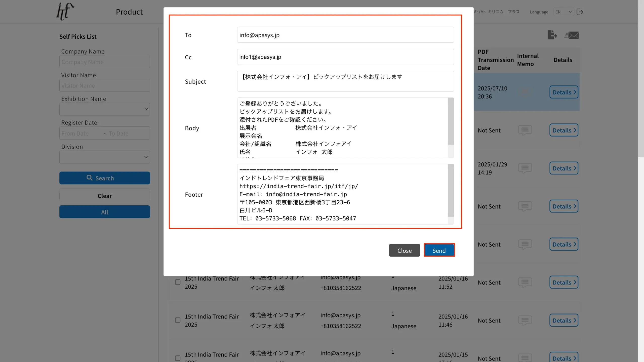Image resolution: width=644 pixels, height=362 pixels.
Task: Click the send mail envelope icon
Action: 572,35
